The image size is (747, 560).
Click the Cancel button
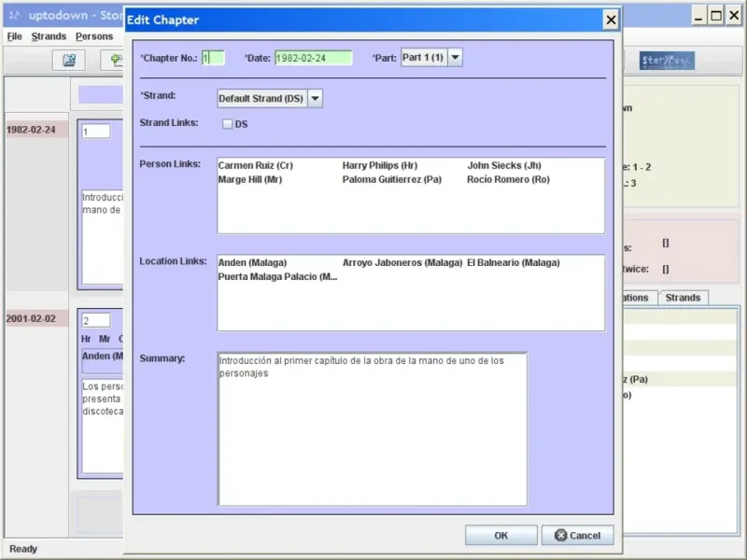point(577,535)
